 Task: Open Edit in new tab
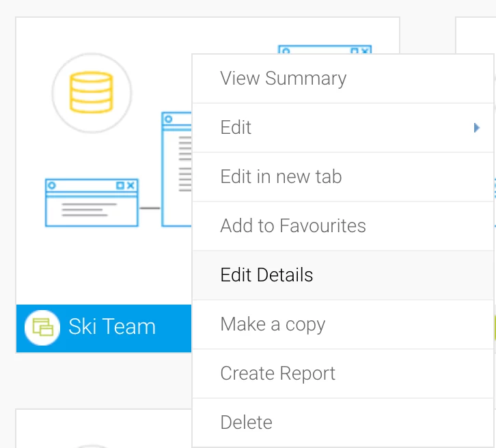pos(281,177)
